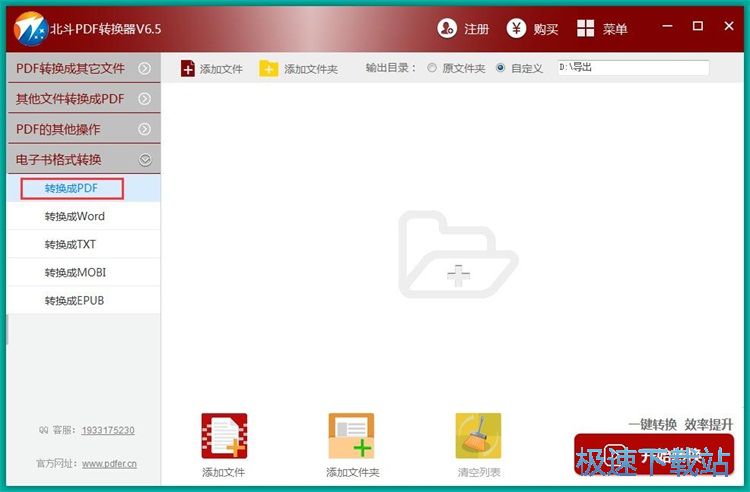Maximize the 北斗PDF转换器 window

point(698,26)
